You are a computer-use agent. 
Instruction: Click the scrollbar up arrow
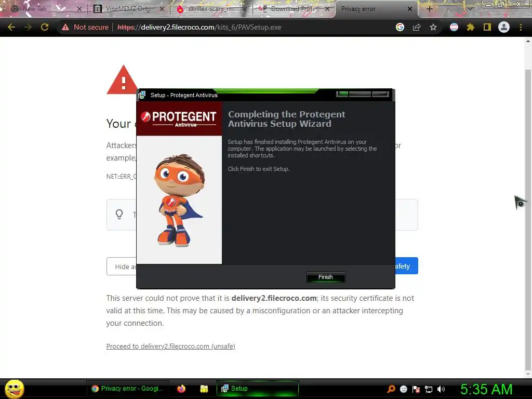pyautogui.click(x=528, y=41)
